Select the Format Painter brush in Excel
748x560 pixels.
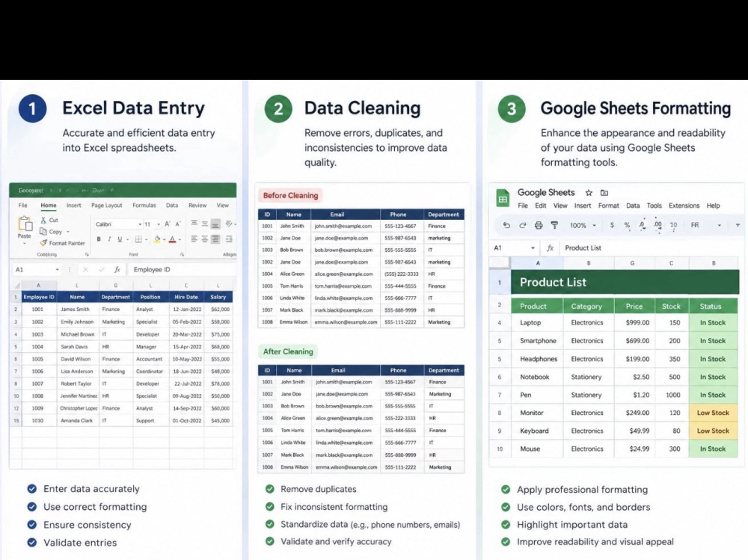[43, 243]
